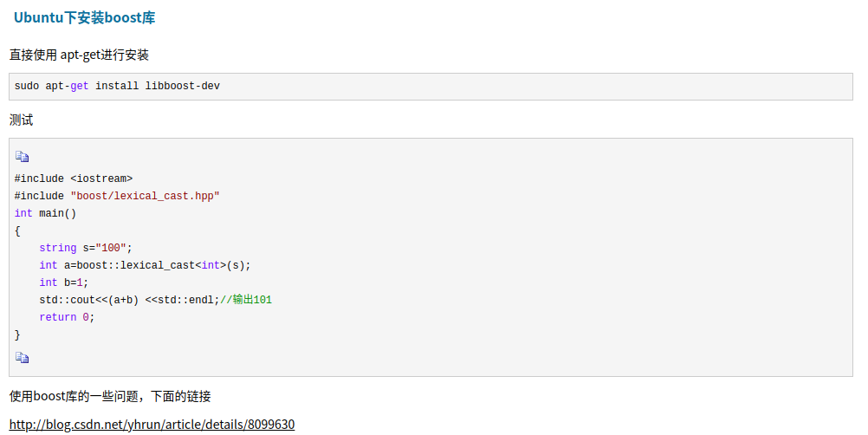
Task: Click the opening curly brace line
Action: [17, 230]
